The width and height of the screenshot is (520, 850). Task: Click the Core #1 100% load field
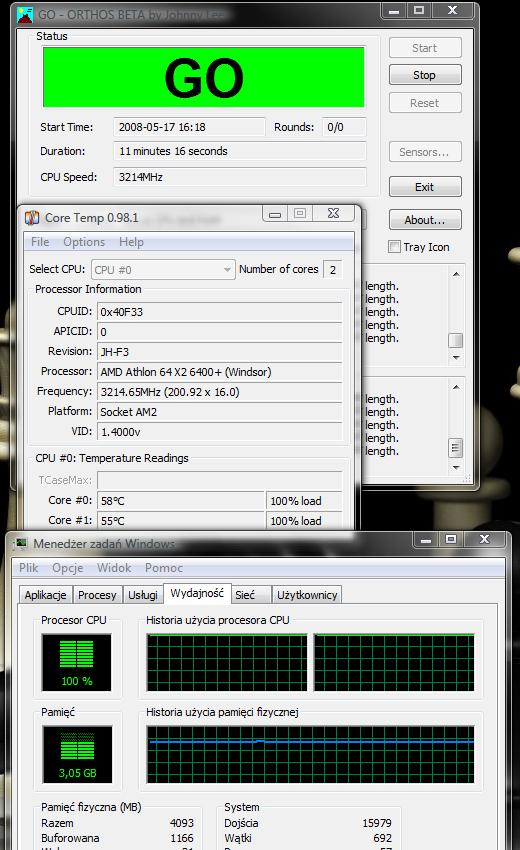point(304,521)
